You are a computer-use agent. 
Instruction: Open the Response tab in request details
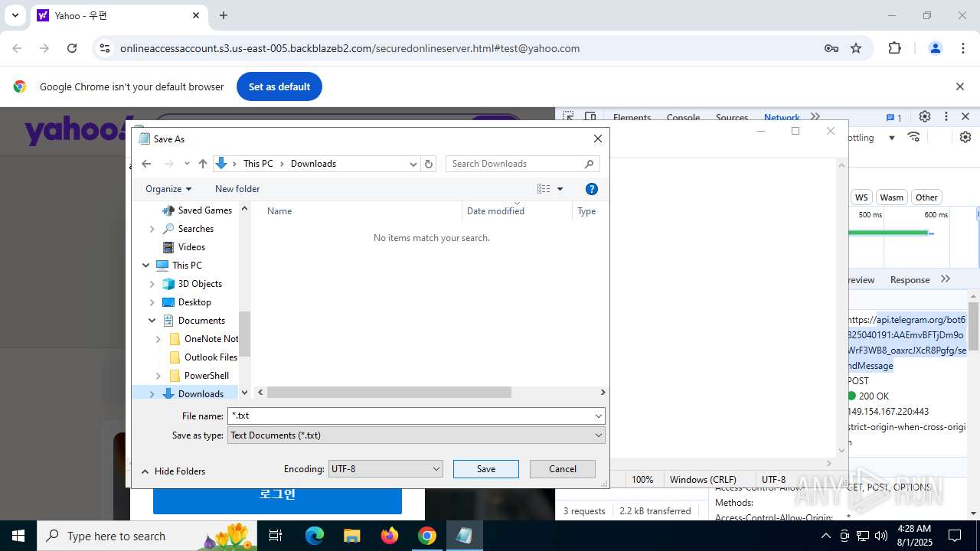coord(910,279)
